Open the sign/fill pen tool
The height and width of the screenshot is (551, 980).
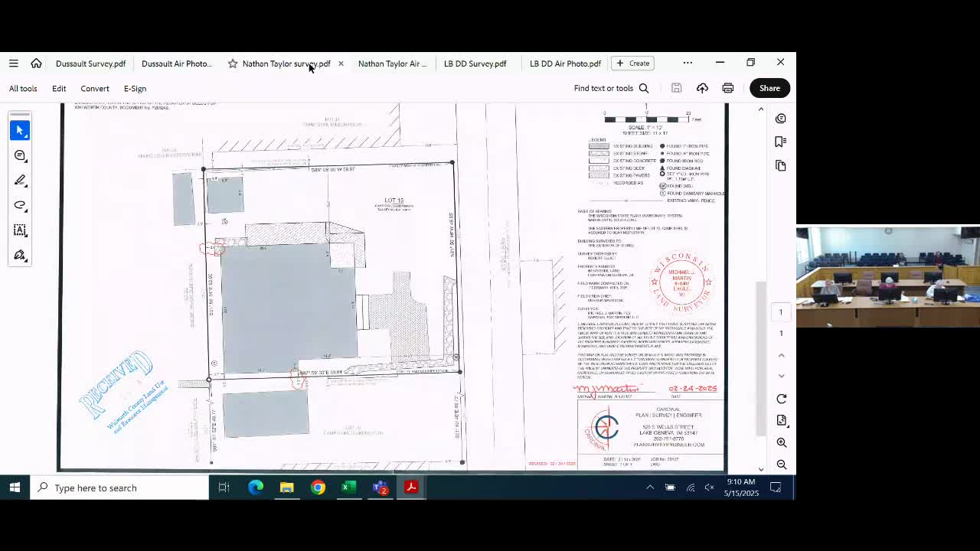tap(20, 255)
